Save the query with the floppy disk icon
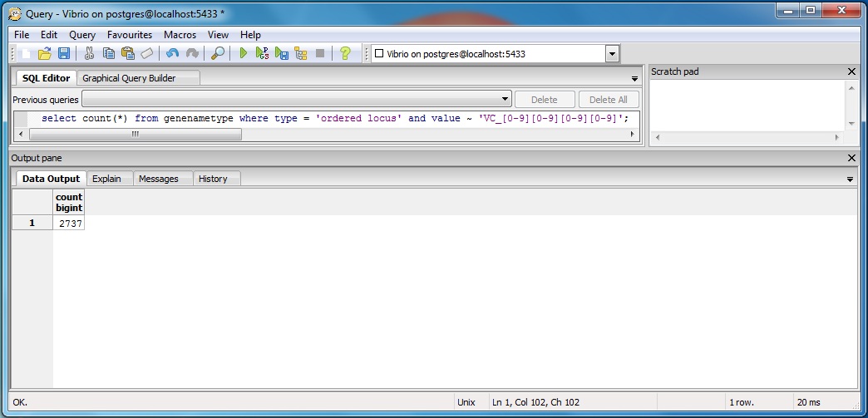The height and width of the screenshot is (418, 868). [63, 53]
